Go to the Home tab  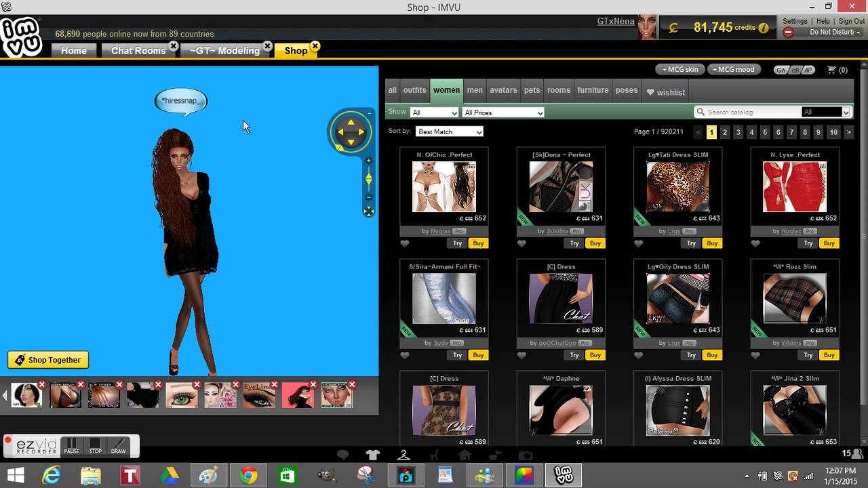point(74,51)
